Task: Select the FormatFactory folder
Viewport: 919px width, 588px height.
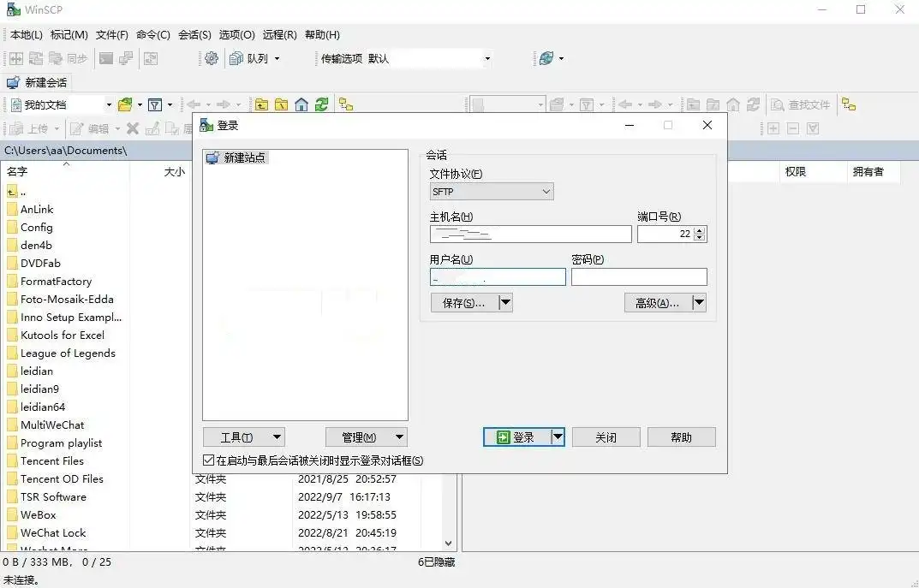Action: click(56, 281)
